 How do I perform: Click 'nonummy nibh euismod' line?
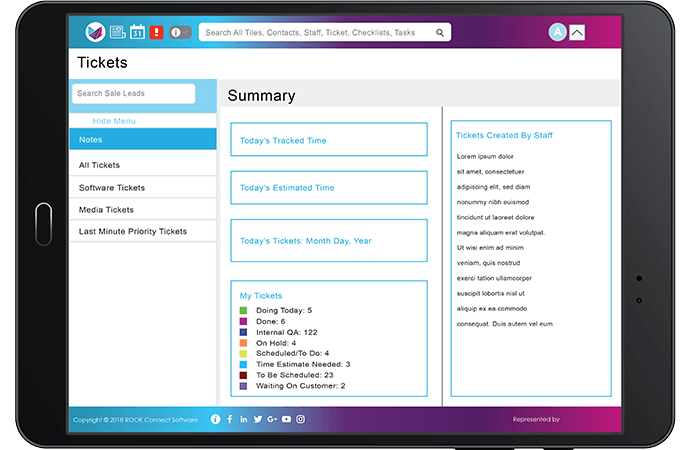[x=493, y=202]
